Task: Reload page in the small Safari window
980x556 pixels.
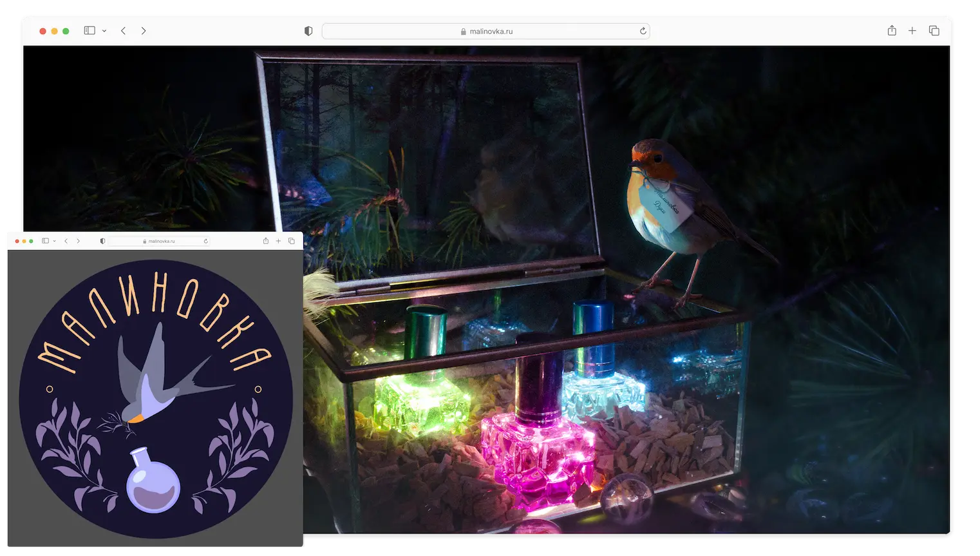Action: (205, 241)
